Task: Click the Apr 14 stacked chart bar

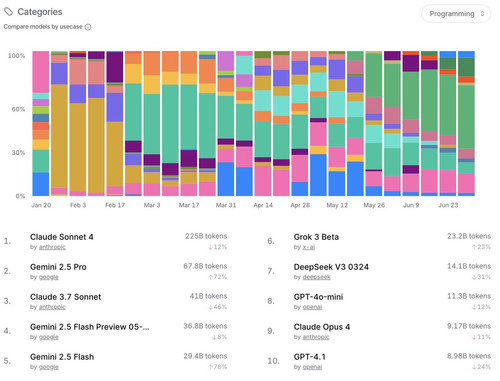Action: tap(263, 123)
